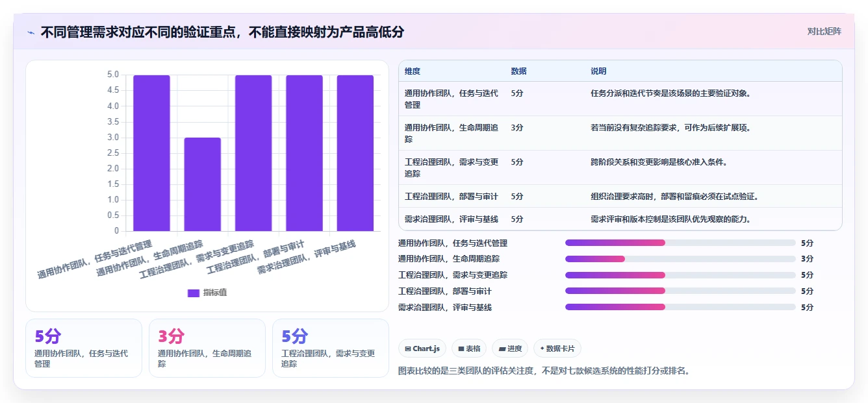
Task: Click the shorter 生命周期追踪 chart bar
Action: pos(203,184)
